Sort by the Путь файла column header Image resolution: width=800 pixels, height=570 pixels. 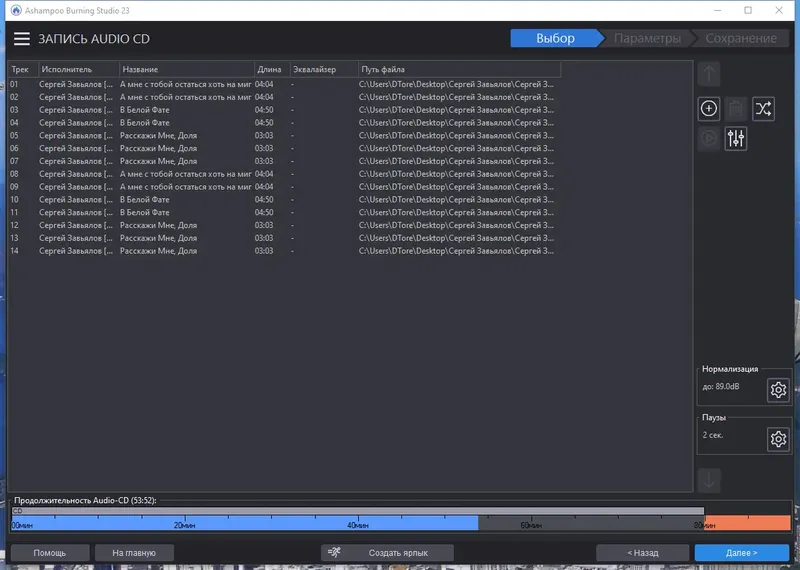tap(459, 69)
